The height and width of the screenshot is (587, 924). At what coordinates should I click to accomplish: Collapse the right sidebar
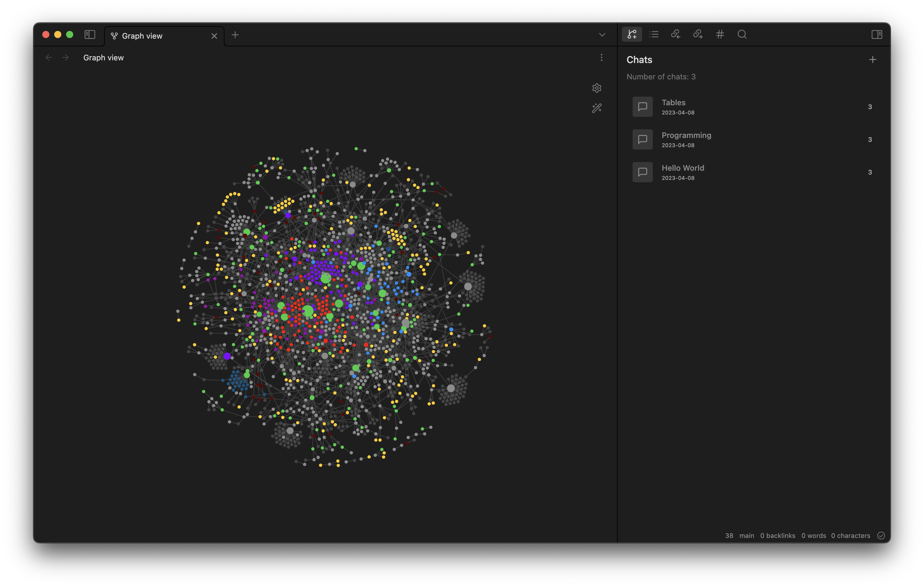click(877, 34)
